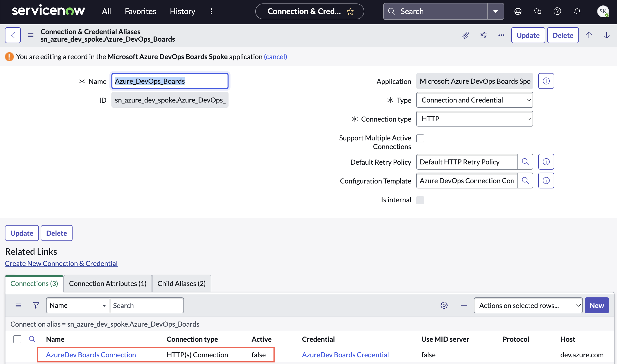This screenshot has height=364, width=617.
Task: Click column search magnifier in list header
Action: tap(32, 339)
